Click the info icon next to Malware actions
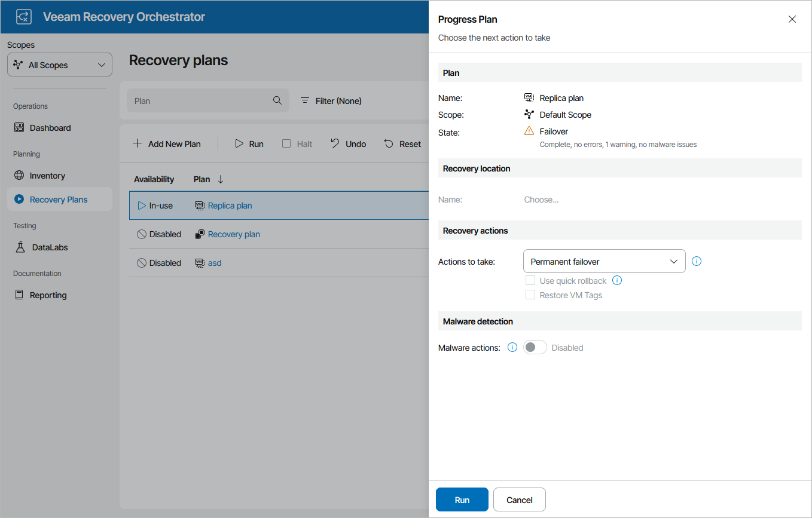 pos(512,347)
